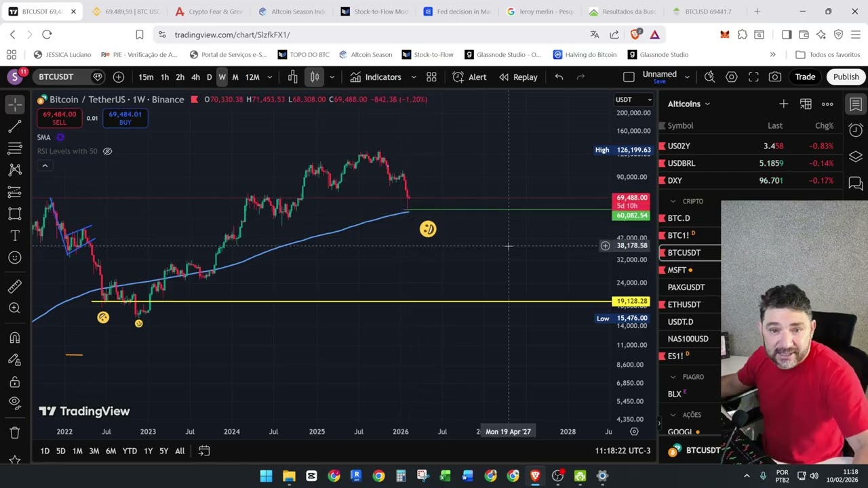
Task: Select the 1Y date range
Action: coord(148,451)
